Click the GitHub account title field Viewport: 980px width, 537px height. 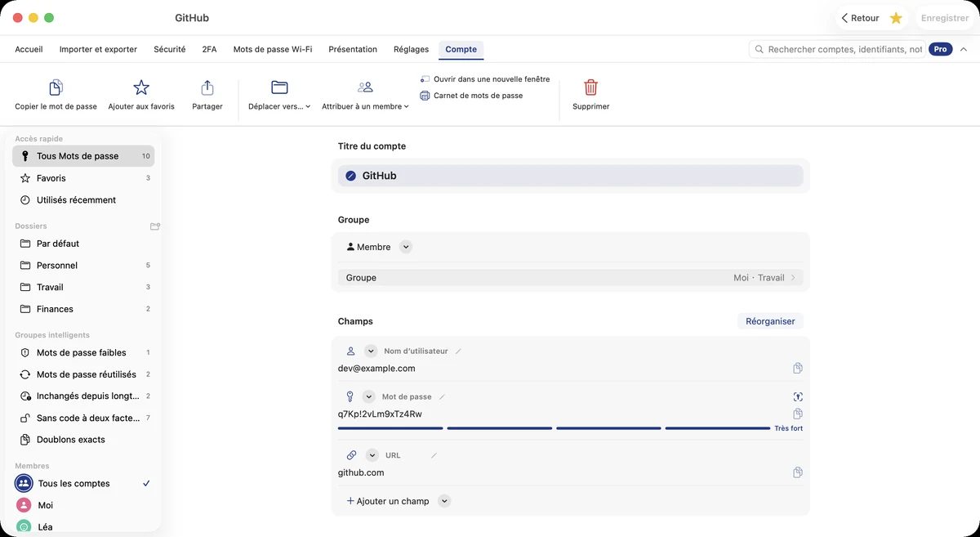[x=570, y=176]
